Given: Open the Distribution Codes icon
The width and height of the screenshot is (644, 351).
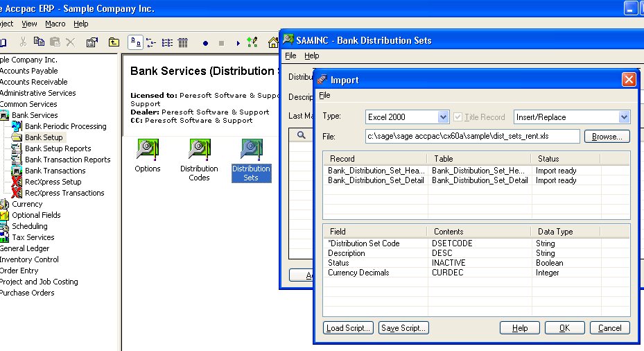Looking at the screenshot, I should [199, 151].
